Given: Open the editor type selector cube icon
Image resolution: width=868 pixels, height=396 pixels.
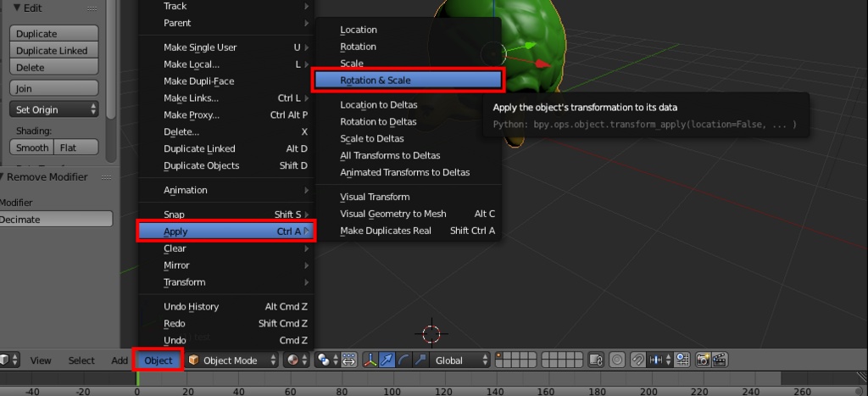Looking at the screenshot, I should [8, 360].
